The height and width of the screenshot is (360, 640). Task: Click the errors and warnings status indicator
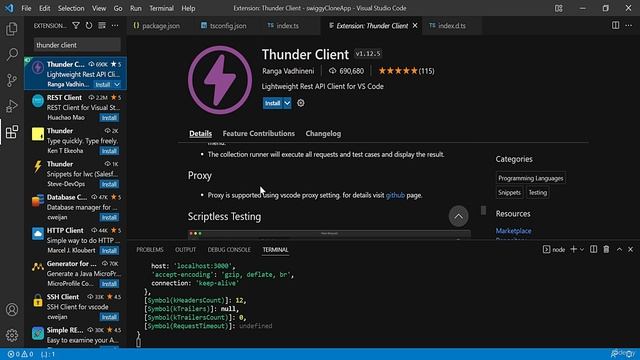click(x=20, y=354)
